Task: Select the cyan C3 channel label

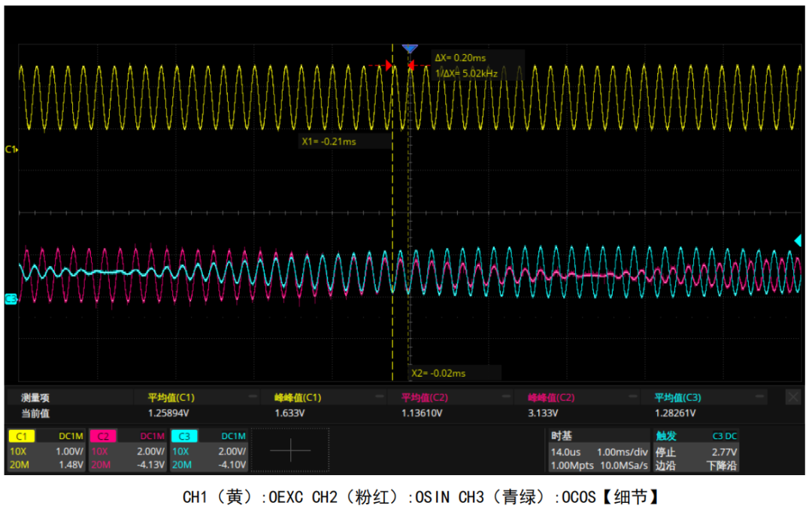Action: point(184,436)
